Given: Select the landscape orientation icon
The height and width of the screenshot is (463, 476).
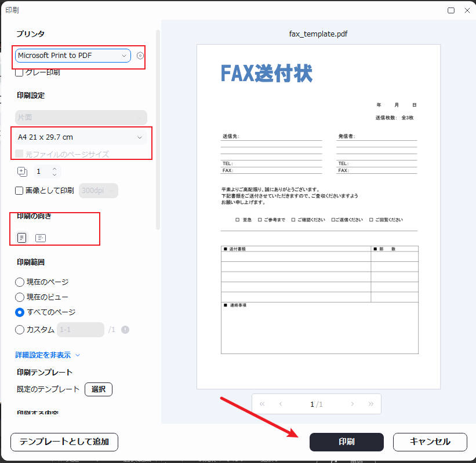Looking at the screenshot, I should 40,238.
